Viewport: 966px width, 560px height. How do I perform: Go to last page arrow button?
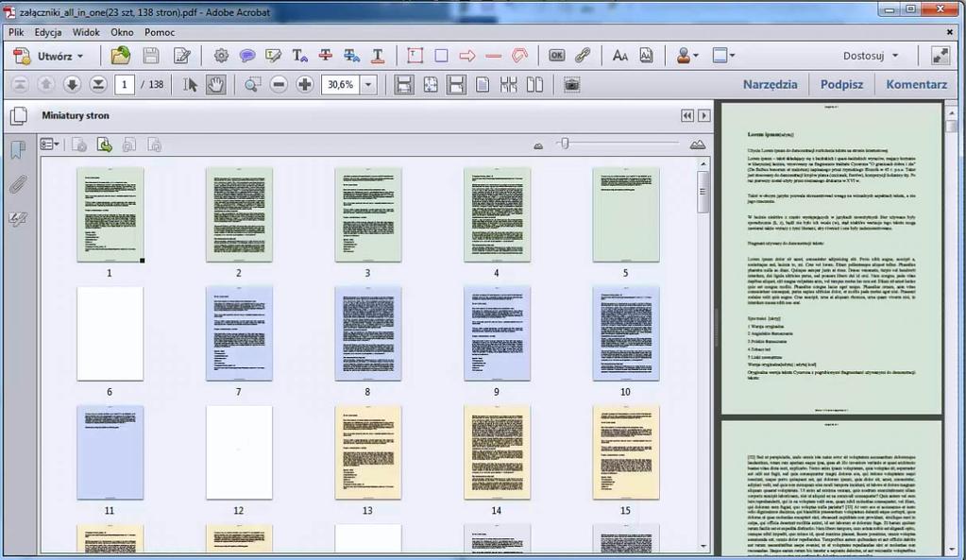[x=98, y=84]
